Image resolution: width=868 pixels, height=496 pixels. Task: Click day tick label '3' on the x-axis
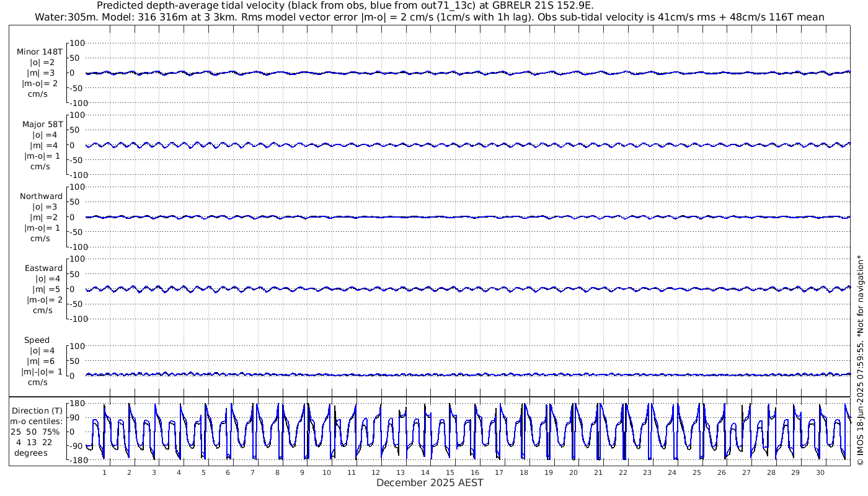(154, 472)
